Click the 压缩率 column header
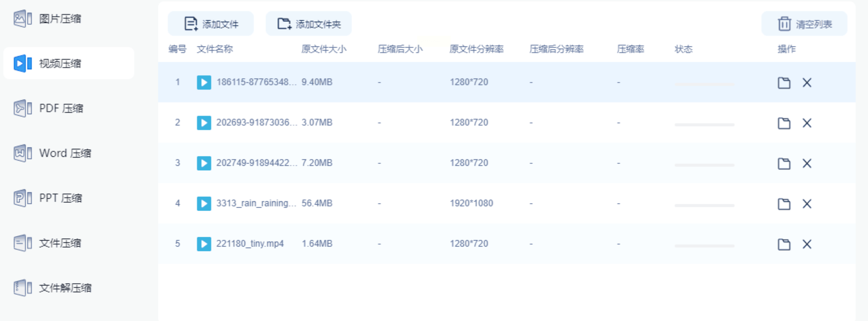This screenshot has height=321, width=868. click(x=630, y=49)
